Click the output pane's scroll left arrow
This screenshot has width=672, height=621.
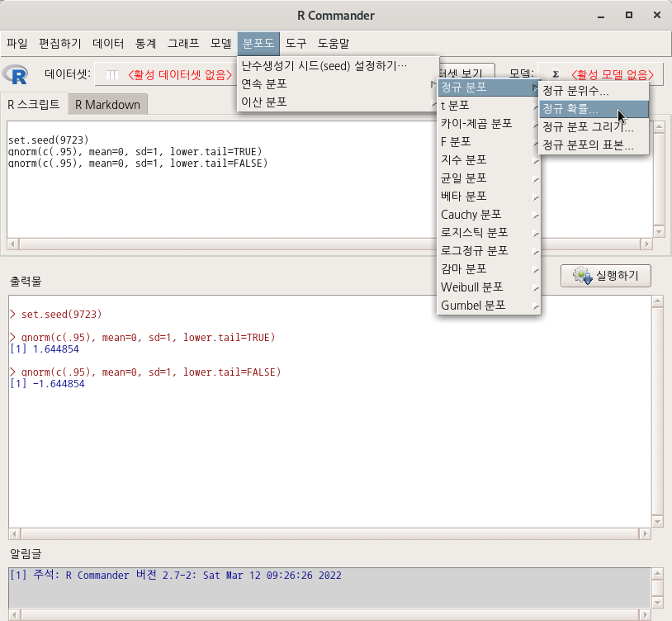tap(14, 534)
